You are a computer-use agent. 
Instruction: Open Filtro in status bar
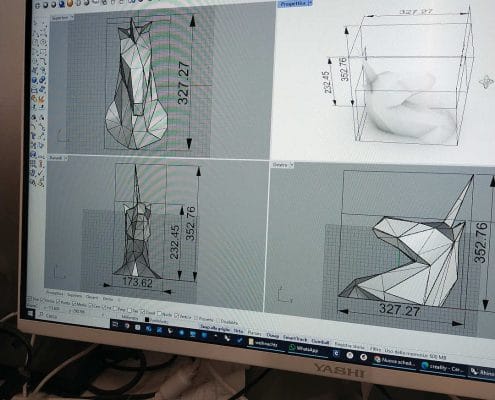pyautogui.click(x=375, y=349)
